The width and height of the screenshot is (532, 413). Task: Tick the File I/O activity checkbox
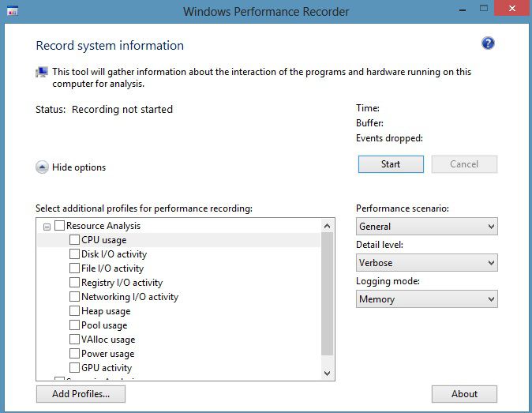click(74, 268)
